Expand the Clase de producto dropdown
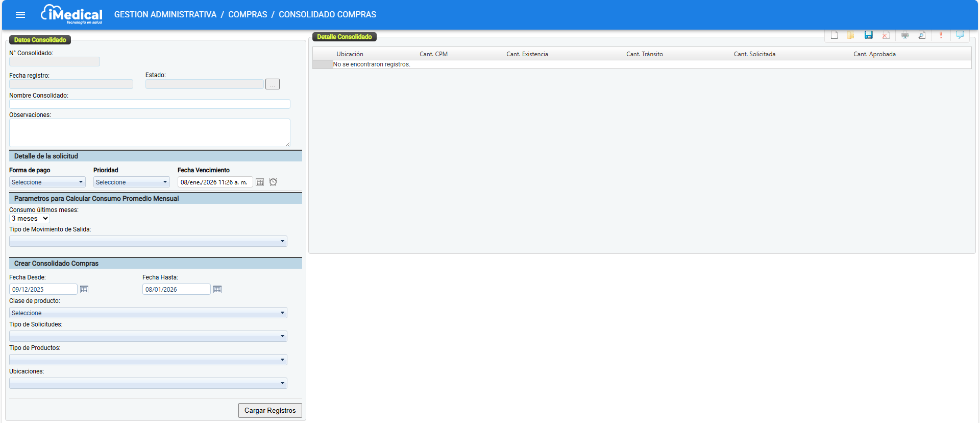The image size is (980, 423). pos(148,313)
